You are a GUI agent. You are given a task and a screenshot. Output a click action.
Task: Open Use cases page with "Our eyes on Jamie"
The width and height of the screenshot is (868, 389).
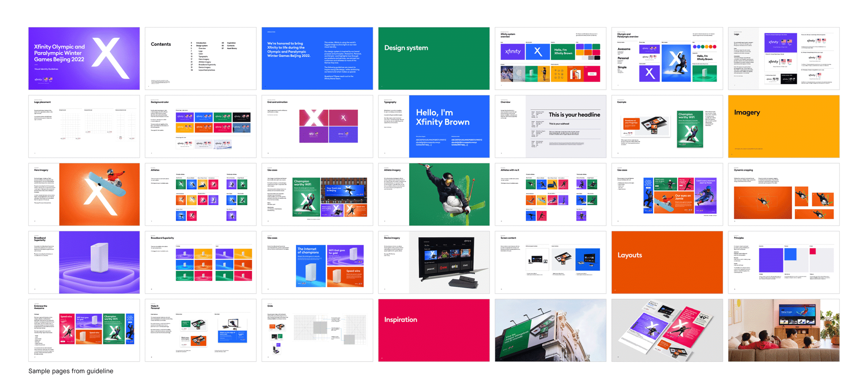point(667,194)
